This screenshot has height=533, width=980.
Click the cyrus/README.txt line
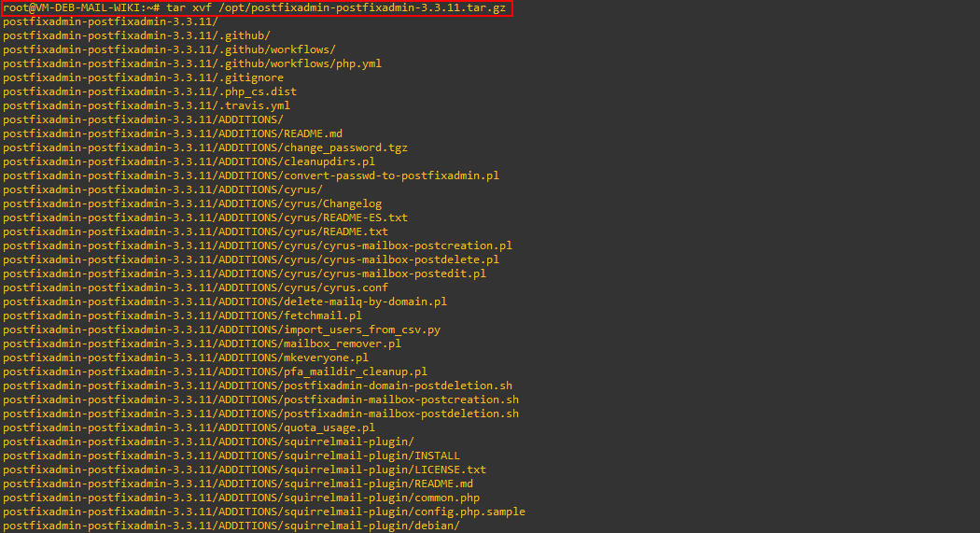(195, 231)
